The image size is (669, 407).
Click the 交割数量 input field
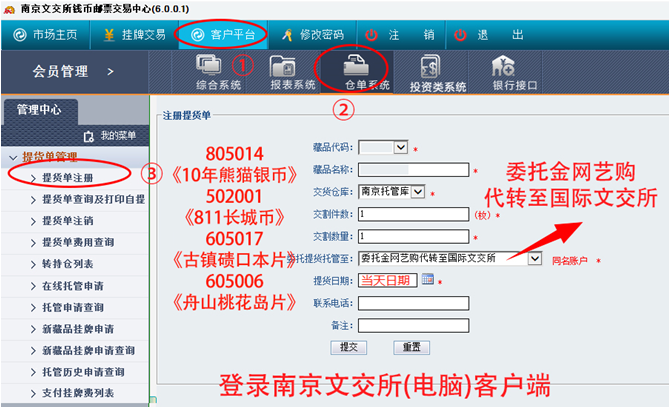(x=413, y=236)
